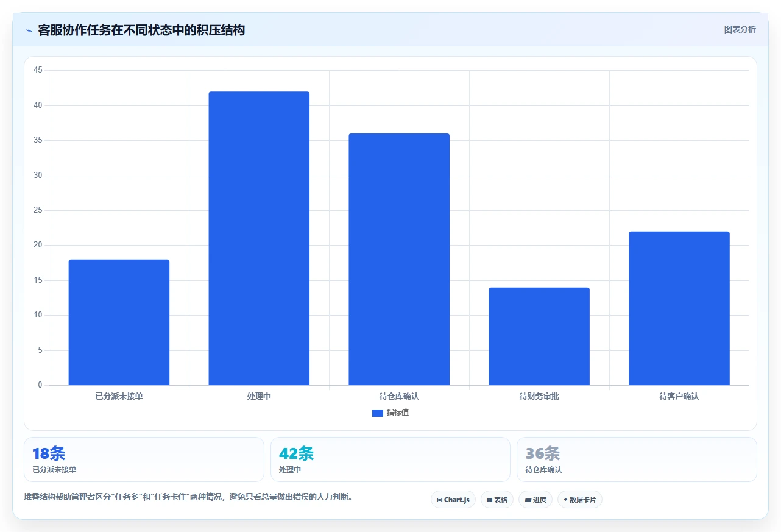This screenshot has height=532, width=781.
Task: Click the 待仓库确认 axis label
Action: pos(399,396)
